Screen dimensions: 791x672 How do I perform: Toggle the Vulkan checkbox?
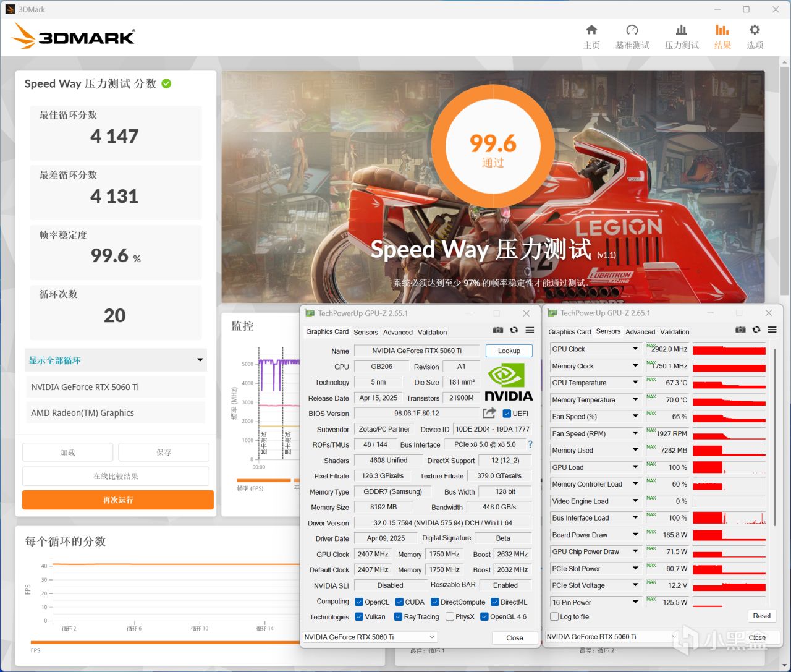(359, 616)
